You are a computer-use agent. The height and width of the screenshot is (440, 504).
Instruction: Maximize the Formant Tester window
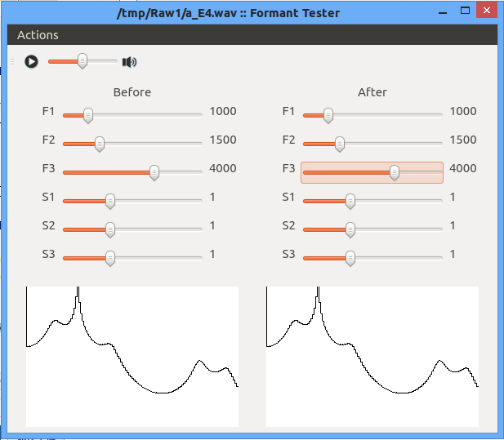click(465, 11)
